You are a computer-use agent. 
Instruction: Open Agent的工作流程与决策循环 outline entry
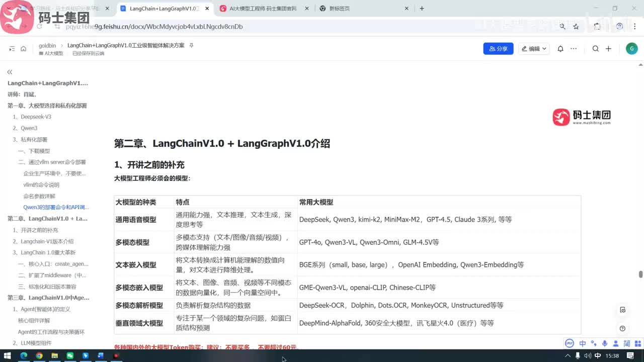[x=51, y=332]
